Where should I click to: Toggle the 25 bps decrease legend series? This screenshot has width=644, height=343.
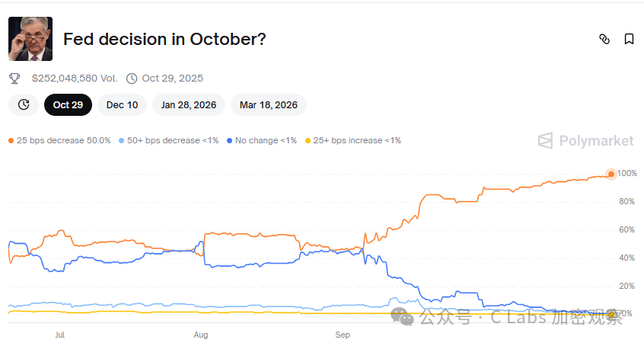tap(59, 140)
